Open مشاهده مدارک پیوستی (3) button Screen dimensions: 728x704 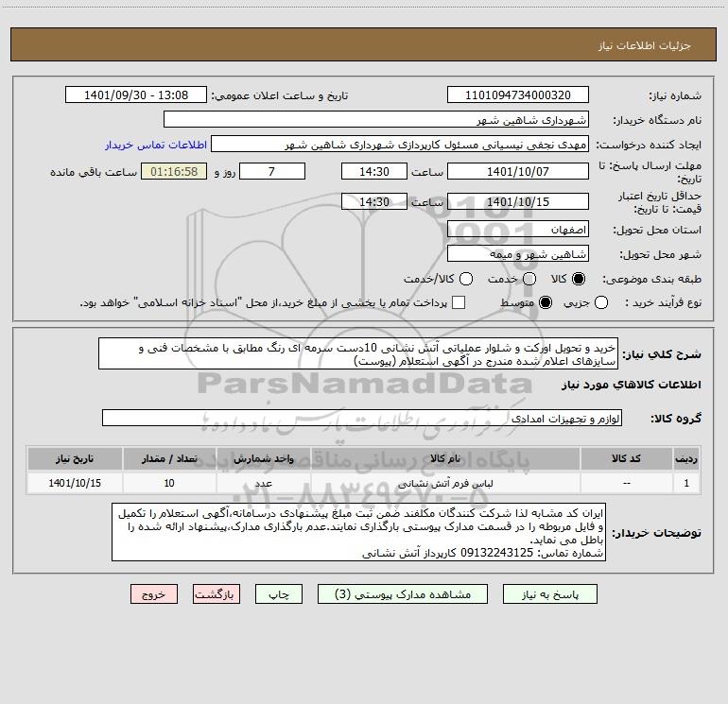[403, 594]
